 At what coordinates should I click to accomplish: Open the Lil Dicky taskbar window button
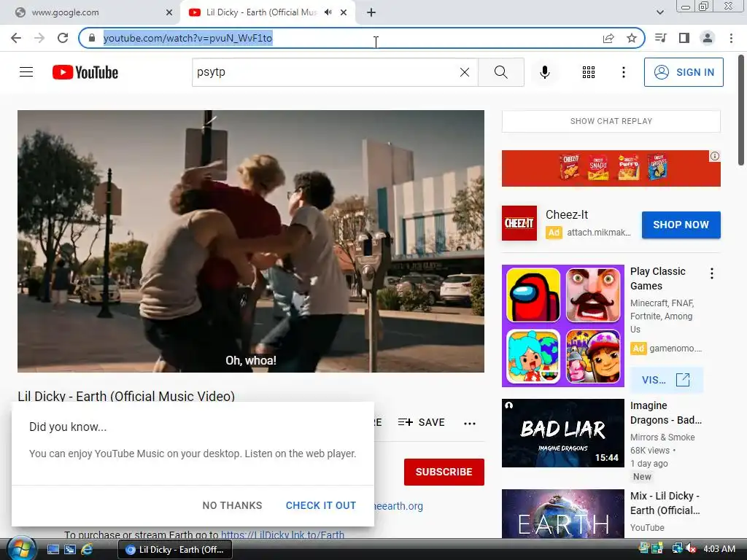pos(174,550)
